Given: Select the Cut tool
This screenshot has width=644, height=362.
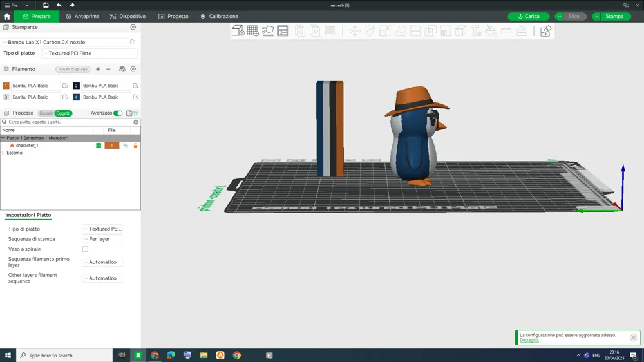Looking at the screenshot, I should (415, 31).
